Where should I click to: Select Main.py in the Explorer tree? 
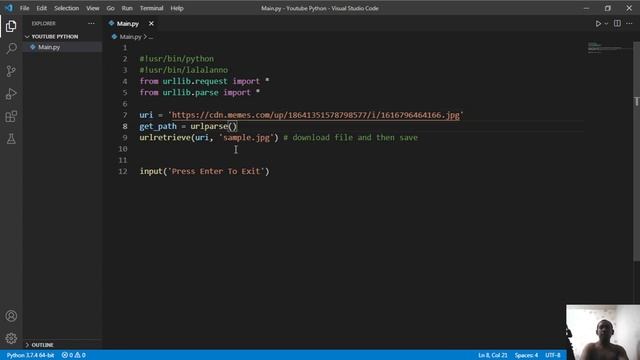tap(62, 47)
